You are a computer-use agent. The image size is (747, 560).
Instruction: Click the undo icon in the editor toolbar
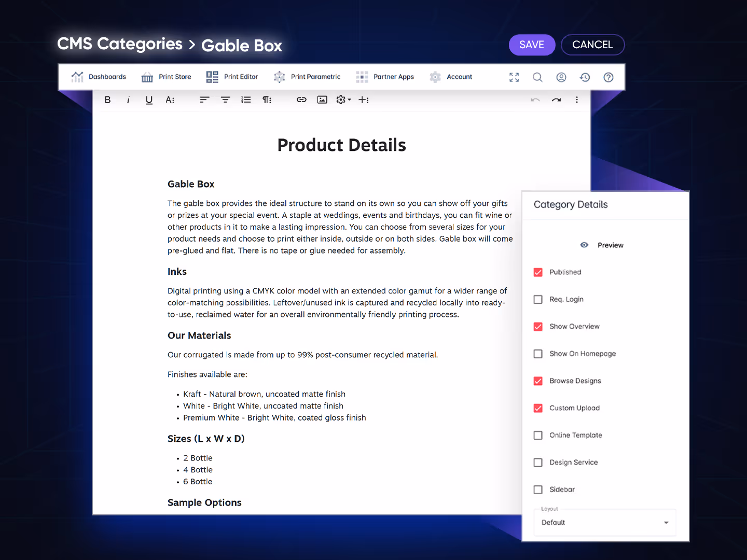(x=535, y=100)
